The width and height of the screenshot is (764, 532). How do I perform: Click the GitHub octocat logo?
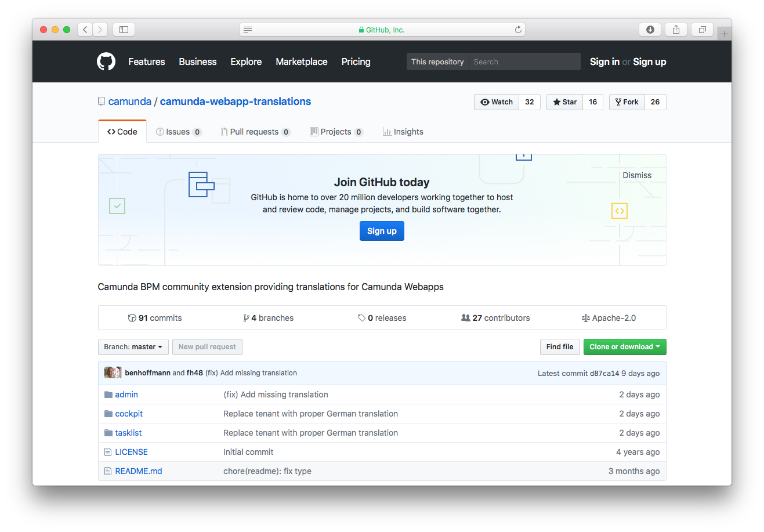click(x=106, y=61)
